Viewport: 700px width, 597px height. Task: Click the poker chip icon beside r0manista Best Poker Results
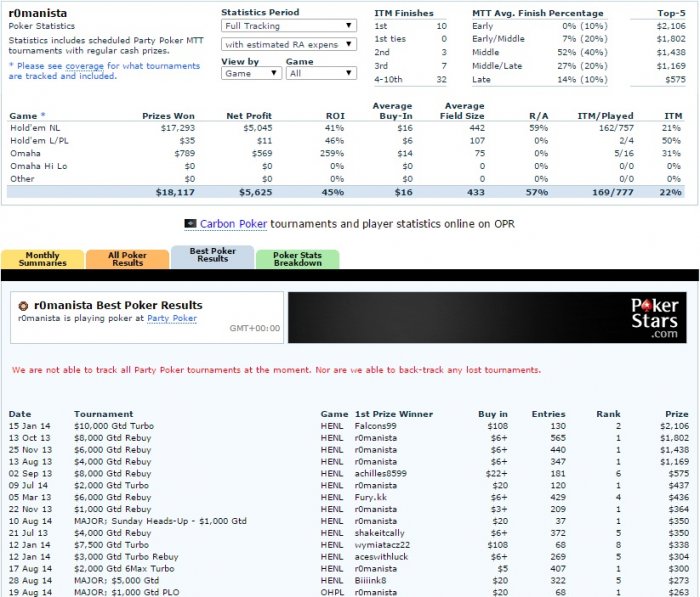(23, 306)
